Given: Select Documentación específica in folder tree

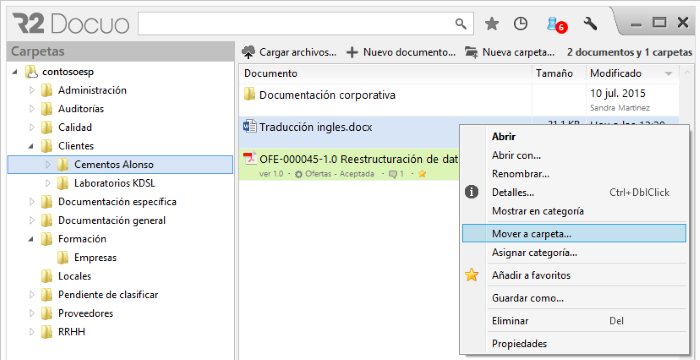Looking at the screenshot, I should 117,202.
